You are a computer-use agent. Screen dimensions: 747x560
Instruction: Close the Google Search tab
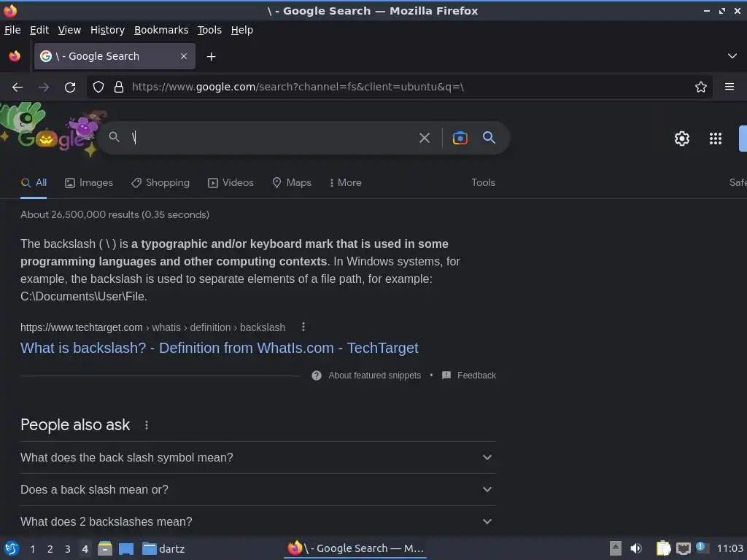184,56
